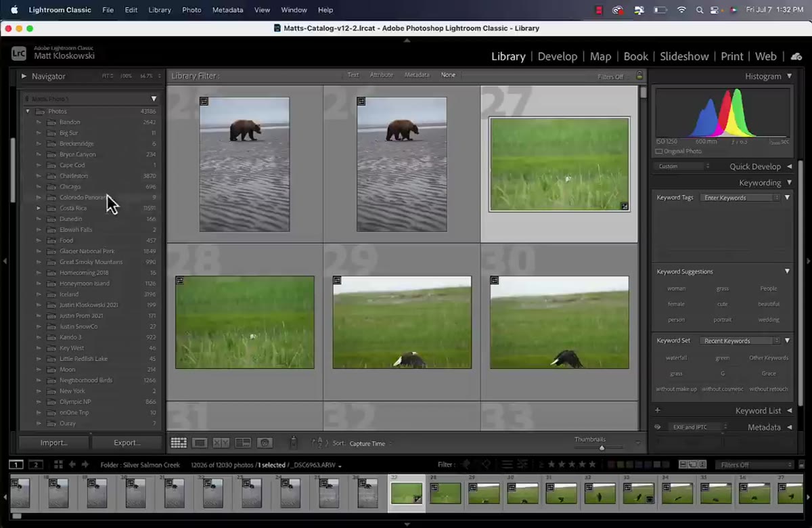The height and width of the screenshot is (528, 812).
Task: Click the Lightroom Classic LrC logo
Action: [20, 54]
